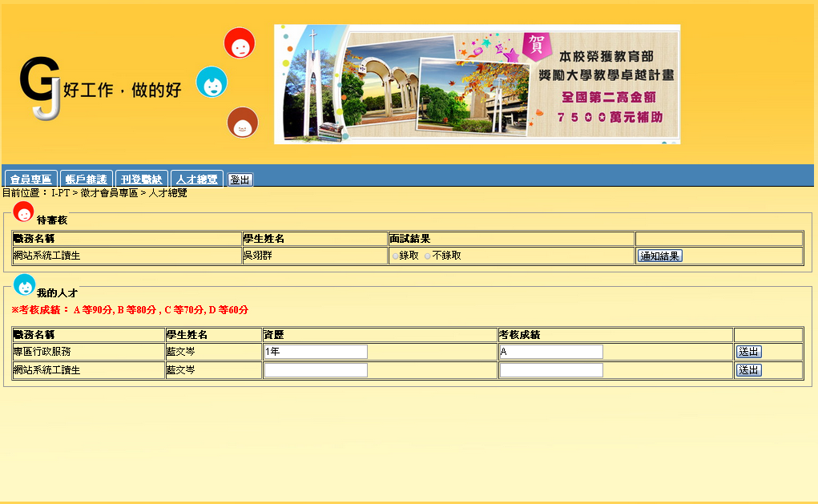Open the 會員專區 tab
This screenshot has width=818, height=504.
click(x=31, y=179)
